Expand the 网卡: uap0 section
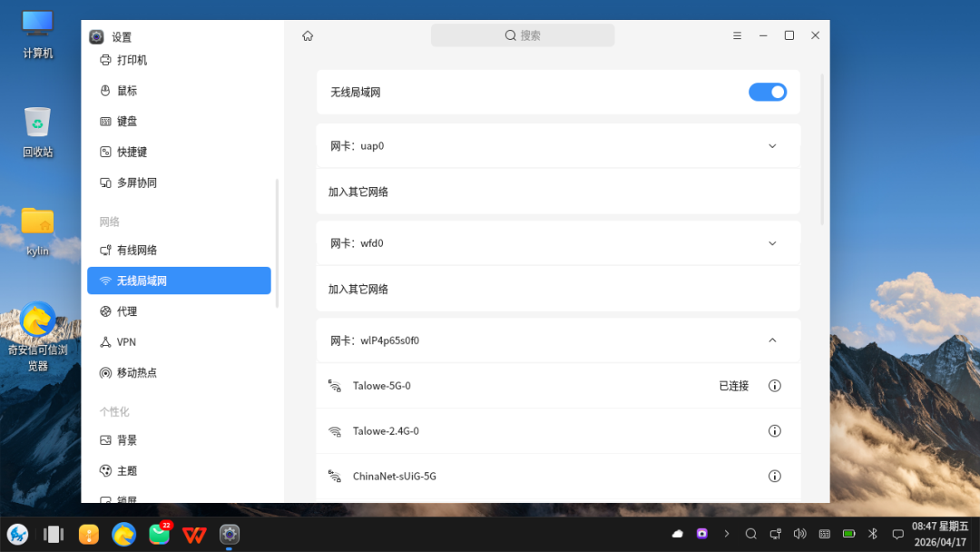This screenshot has width=980, height=552. click(x=772, y=145)
